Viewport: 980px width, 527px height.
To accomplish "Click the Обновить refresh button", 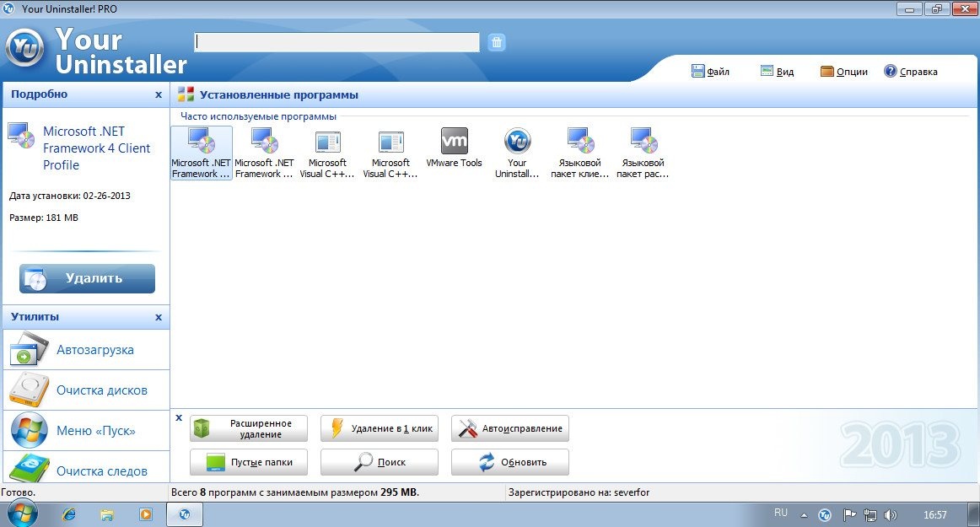I will coord(510,463).
